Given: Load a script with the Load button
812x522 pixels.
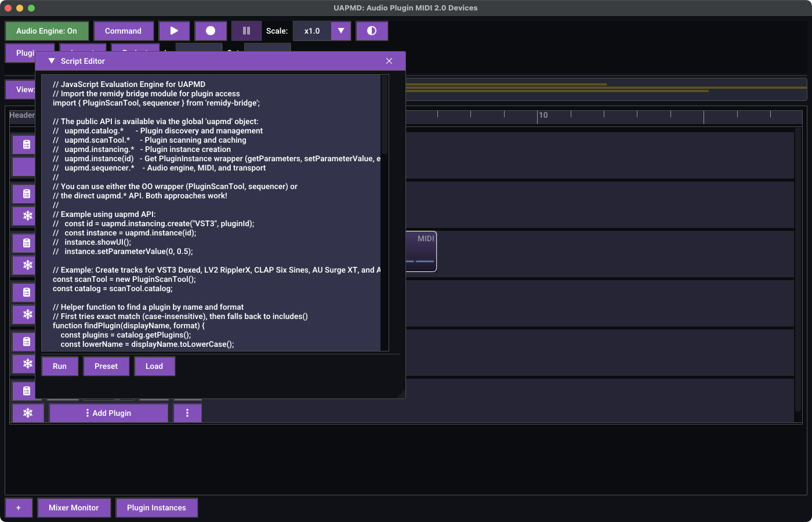Looking at the screenshot, I should [154, 366].
